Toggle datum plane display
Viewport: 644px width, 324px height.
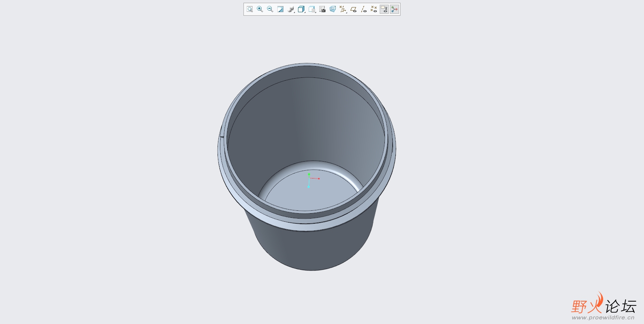tap(353, 9)
